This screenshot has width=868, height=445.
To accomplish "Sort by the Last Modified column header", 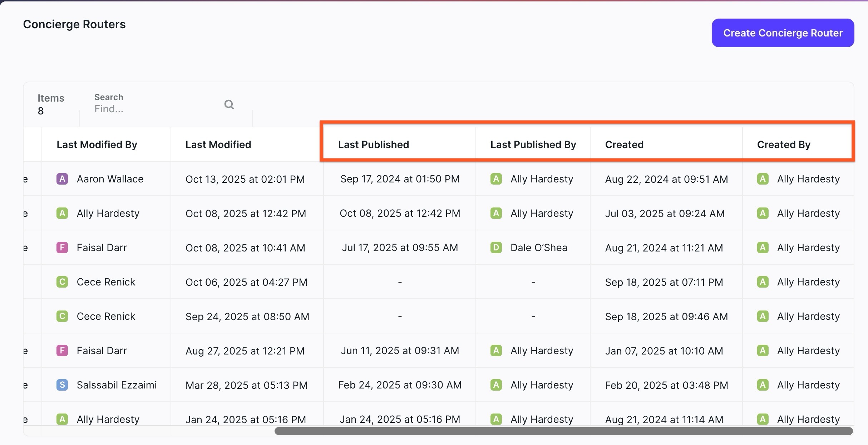I will [218, 145].
